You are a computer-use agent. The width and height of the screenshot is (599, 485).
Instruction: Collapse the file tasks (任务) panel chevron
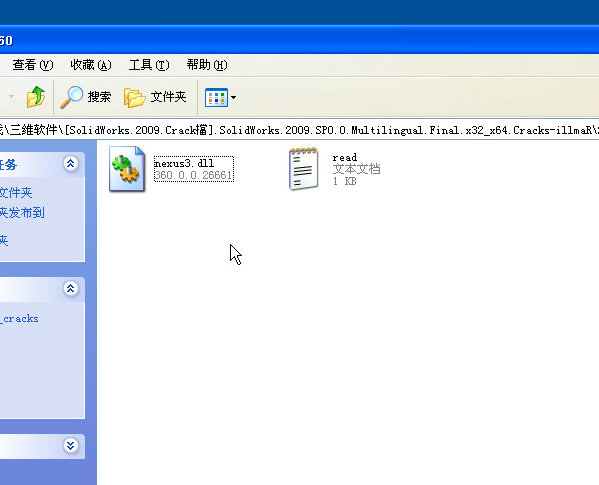pyautogui.click(x=71, y=164)
